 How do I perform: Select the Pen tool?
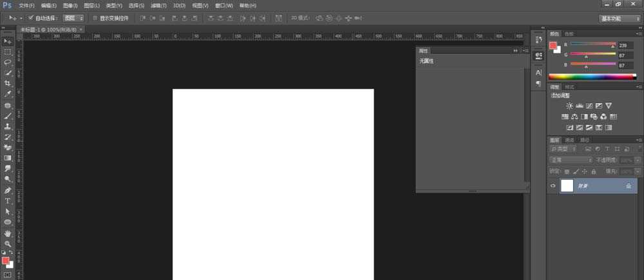pyautogui.click(x=8, y=191)
